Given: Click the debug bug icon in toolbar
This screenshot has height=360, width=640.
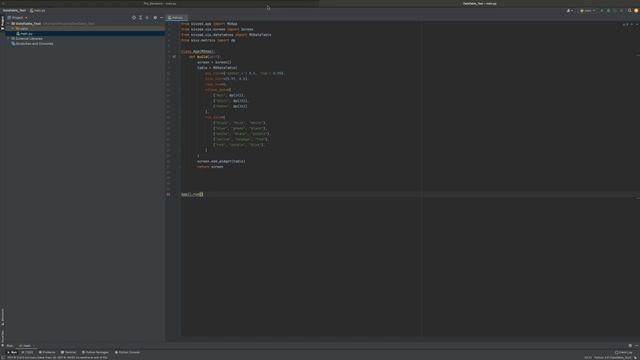Looking at the screenshot, I should point(608,11).
